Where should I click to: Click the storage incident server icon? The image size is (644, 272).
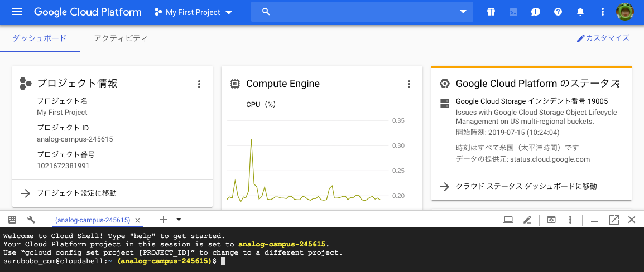point(444,103)
